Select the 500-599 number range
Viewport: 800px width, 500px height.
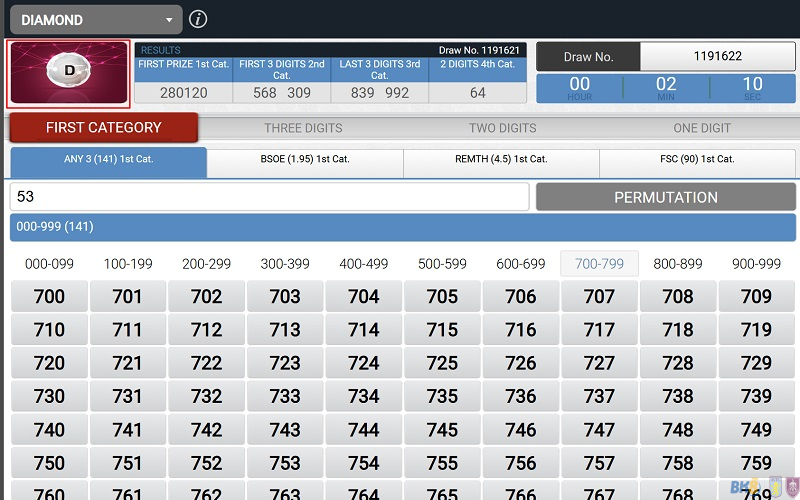443,264
